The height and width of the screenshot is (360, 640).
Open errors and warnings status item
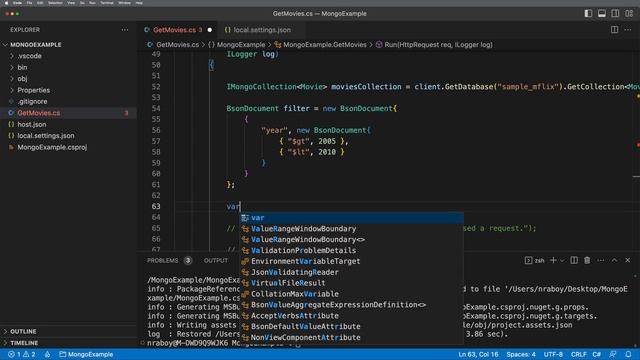(22, 354)
